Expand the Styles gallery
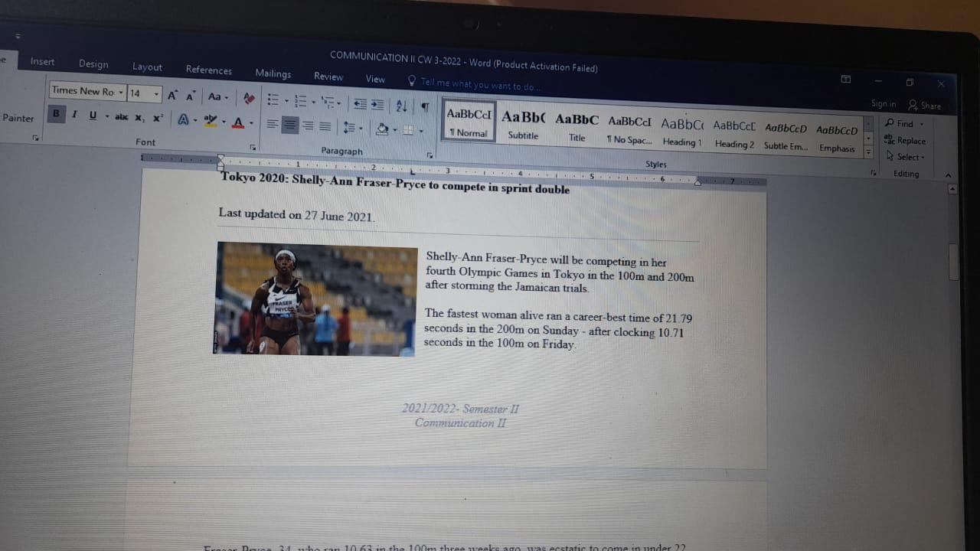The height and width of the screenshot is (551, 980). (868, 153)
